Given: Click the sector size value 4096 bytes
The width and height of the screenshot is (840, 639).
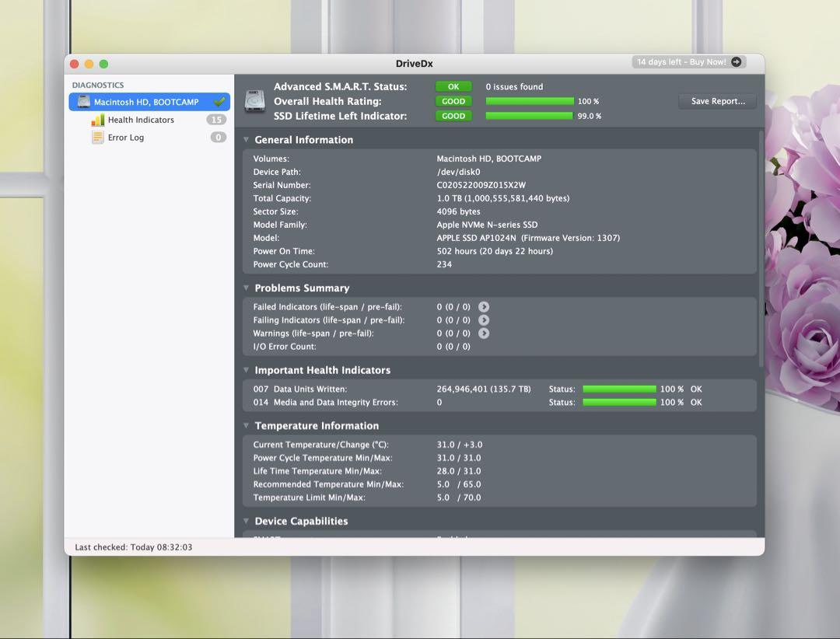Looking at the screenshot, I should [x=459, y=211].
